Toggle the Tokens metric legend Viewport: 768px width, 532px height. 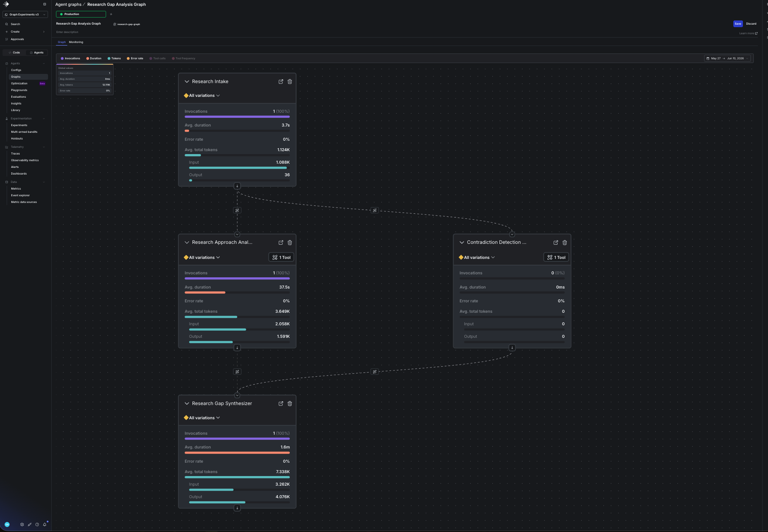[114, 58]
